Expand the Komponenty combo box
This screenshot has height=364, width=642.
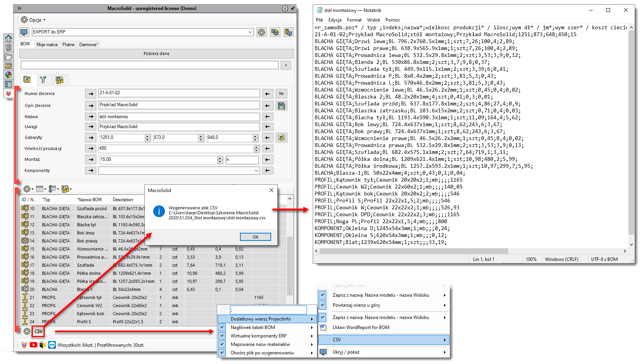point(256,170)
